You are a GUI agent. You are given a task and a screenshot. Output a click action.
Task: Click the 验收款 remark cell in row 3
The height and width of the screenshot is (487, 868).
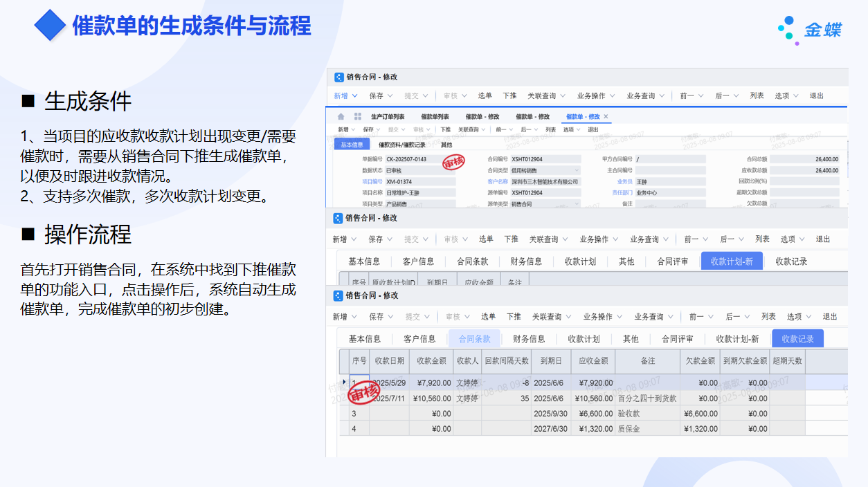pos(647,414)
